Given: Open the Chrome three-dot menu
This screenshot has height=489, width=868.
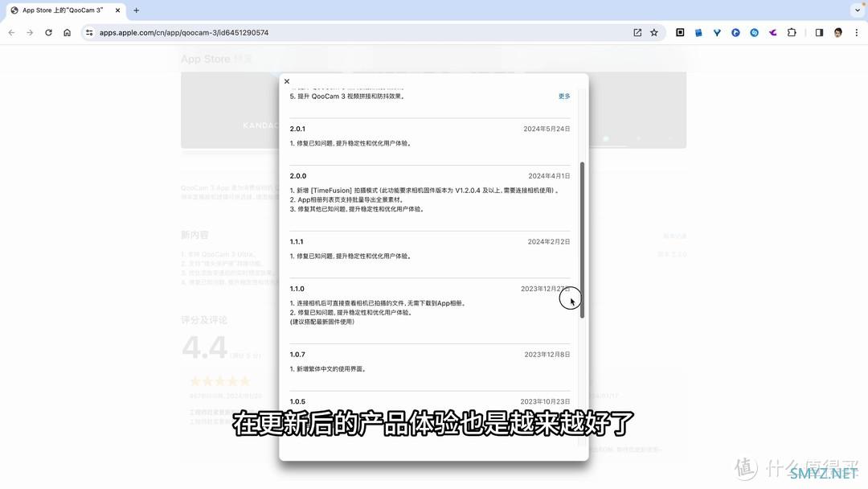Looking at the screenshot, I should point(857,33).
